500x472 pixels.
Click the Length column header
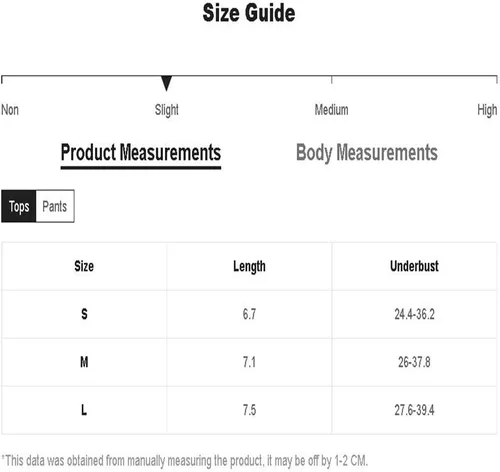(249, 266)
